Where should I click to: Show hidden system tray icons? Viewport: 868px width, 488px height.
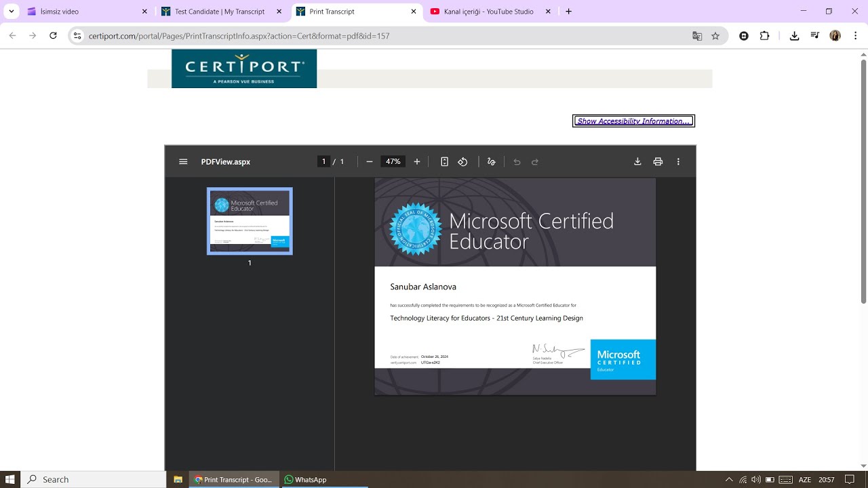point(729,480)
